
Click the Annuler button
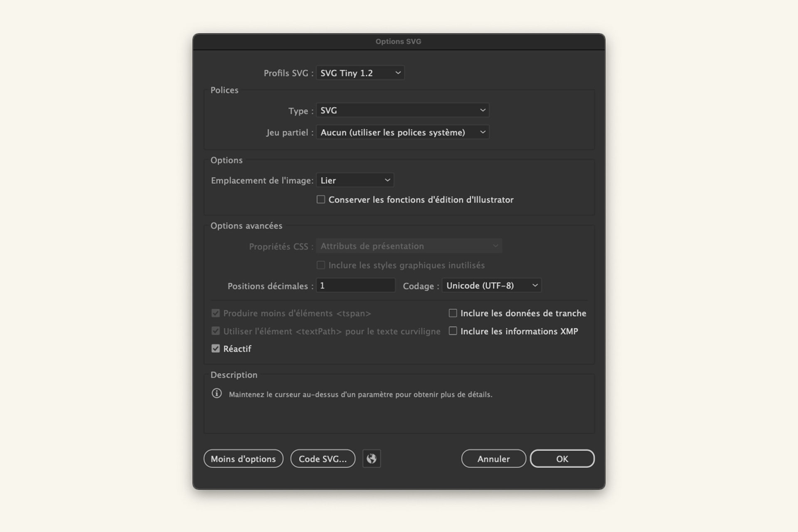pos(493,458)
